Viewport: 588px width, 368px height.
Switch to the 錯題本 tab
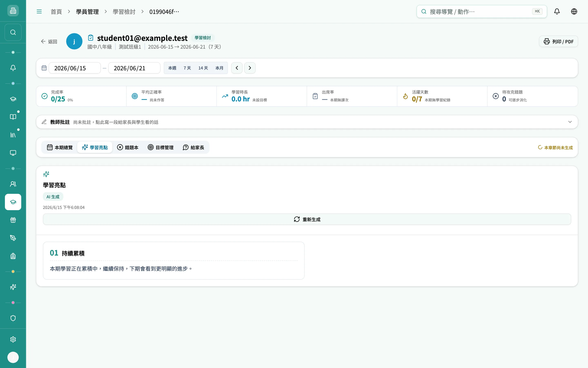128,147
